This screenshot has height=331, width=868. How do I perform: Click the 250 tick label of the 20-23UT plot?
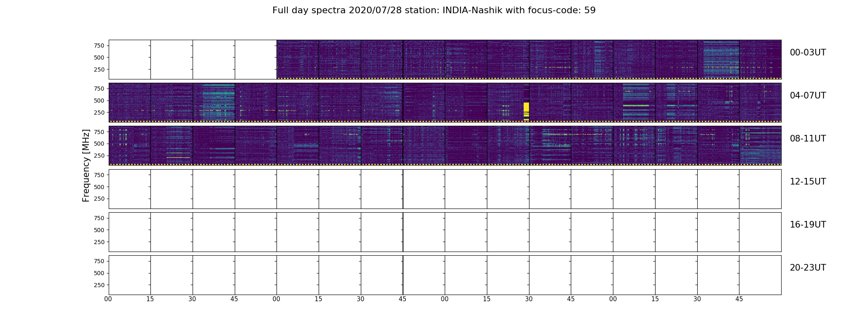pyautogui.click(x=99, y=285)
